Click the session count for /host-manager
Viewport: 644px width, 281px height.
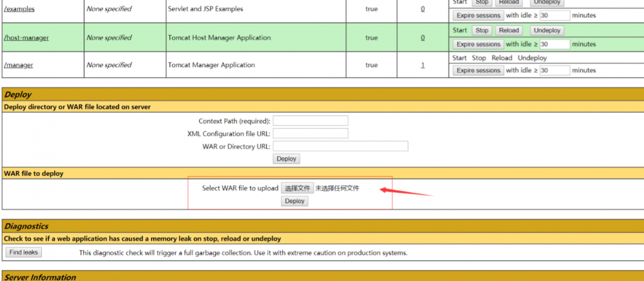(422, 37)
